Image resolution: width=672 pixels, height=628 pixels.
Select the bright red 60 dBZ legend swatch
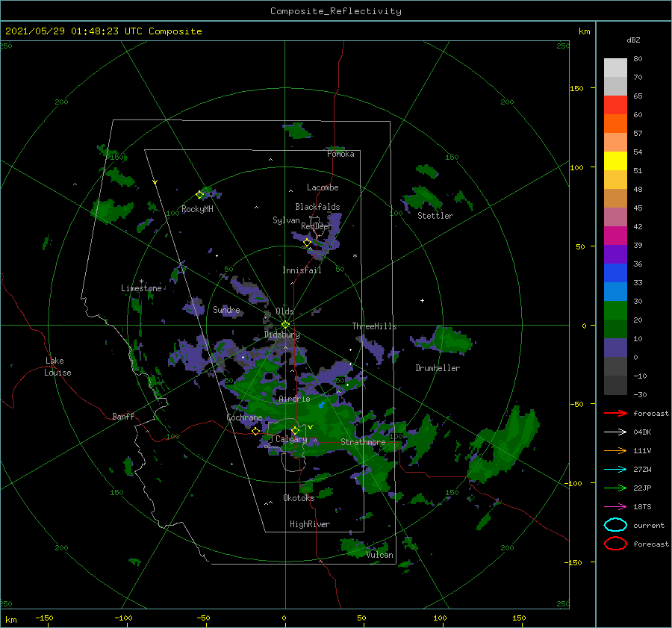pyautogui.click(x=615, y=105)
